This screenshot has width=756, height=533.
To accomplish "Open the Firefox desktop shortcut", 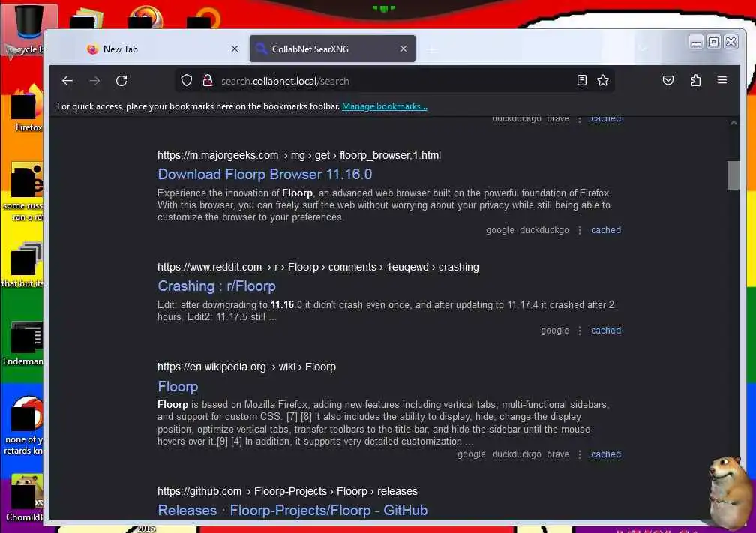I will [x=26, y=107].
